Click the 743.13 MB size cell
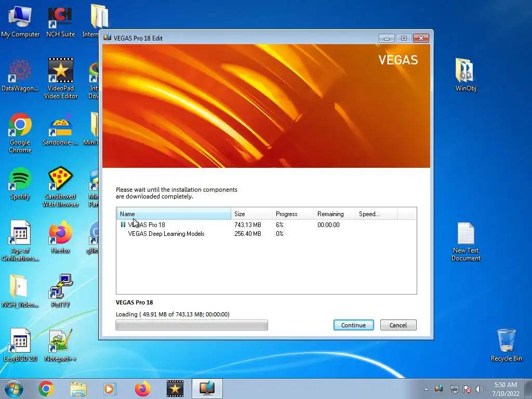This screenshot has height=399, width=532. click(248, 224)
